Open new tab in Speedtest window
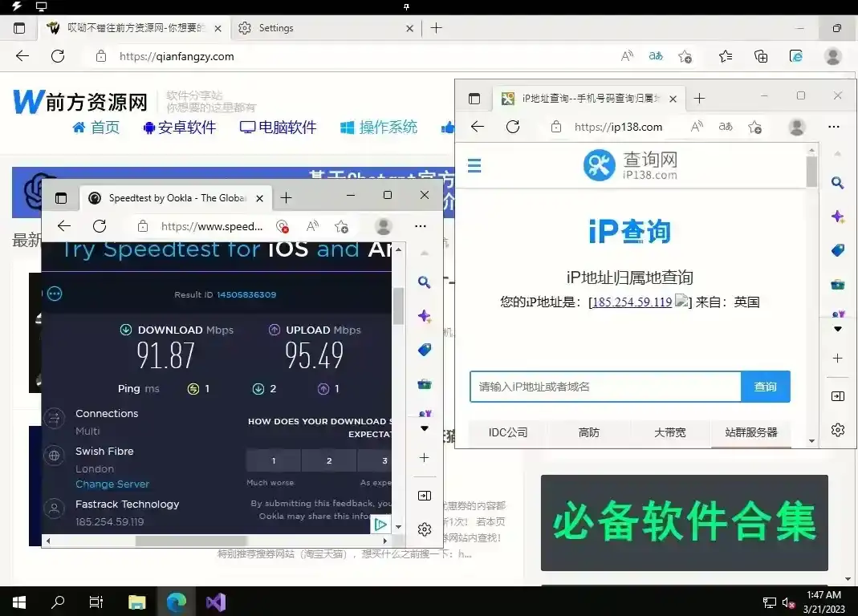Screen dimensions: 858x616 click(x=287, y=198)
